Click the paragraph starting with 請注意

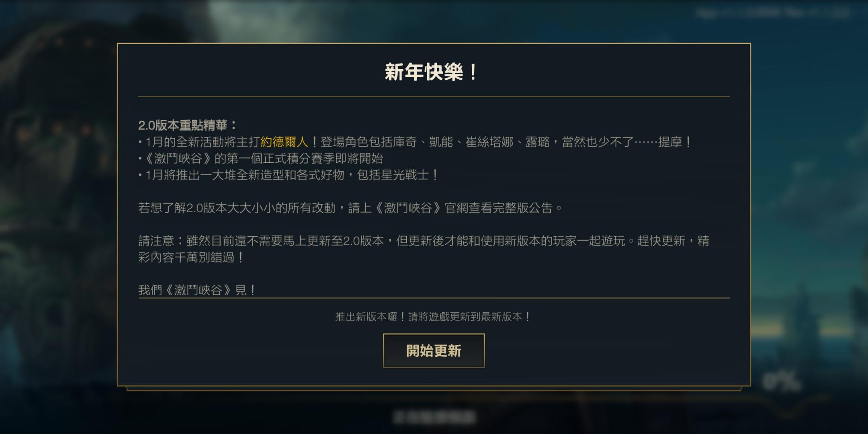click(x=424, y=249)
